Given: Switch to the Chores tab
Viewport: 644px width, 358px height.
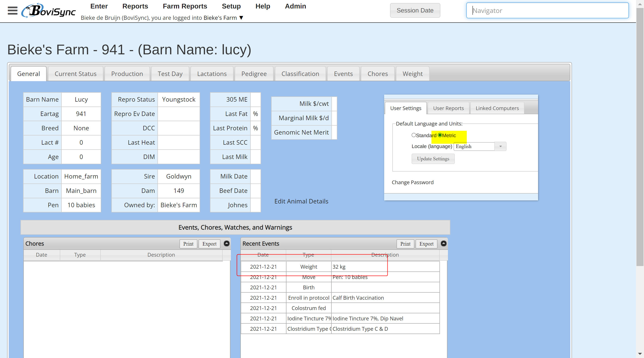Looking at the screenshot, I should pyautogui.click(x=378, y=74).
